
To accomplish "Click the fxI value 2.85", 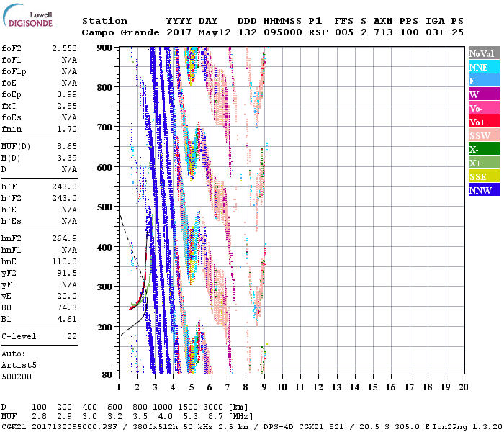I will [67, 106].
